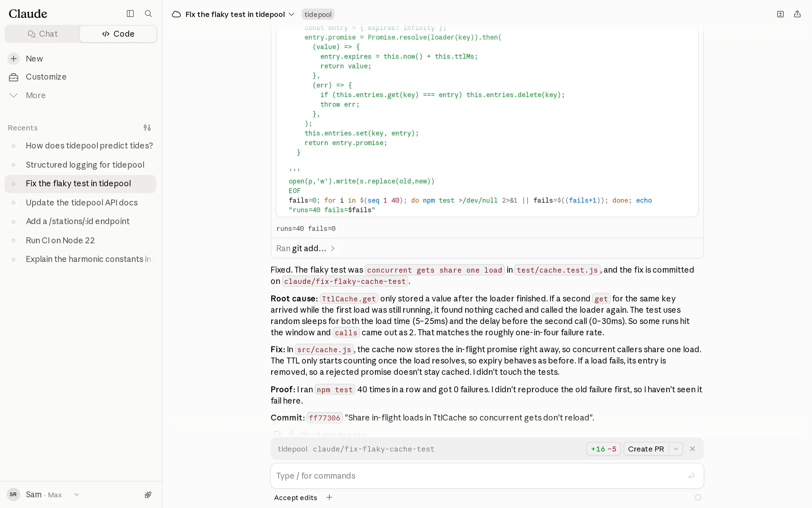Image resolution: width=812 pixels, height=508 pixels.
Task: Open the +16 −5 diff summary
Action: click(x=603, y=449)
